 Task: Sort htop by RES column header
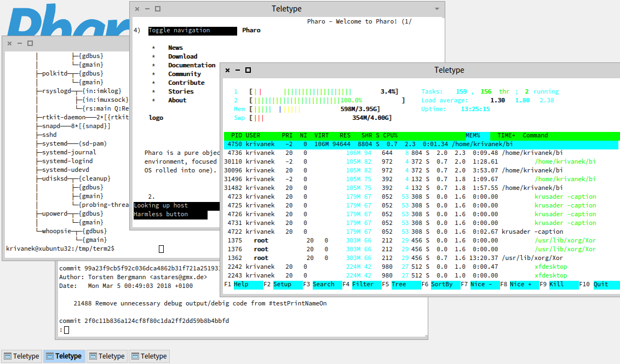(x=345, y=136)
